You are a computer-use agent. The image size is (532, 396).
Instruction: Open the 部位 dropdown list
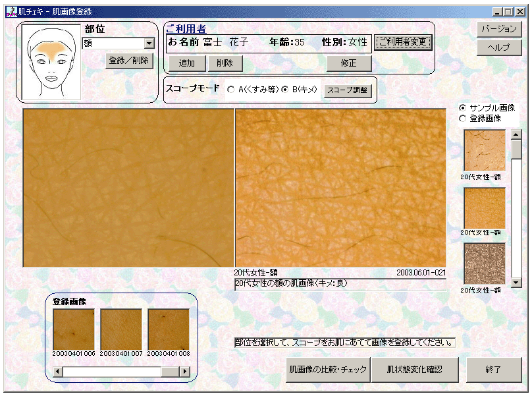click(x=149, y=43)
